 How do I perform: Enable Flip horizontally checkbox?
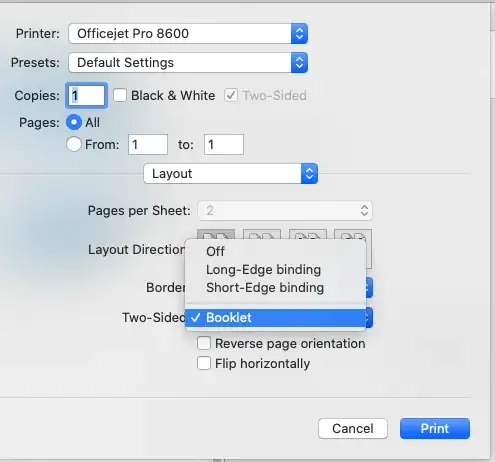tap(204, 363)
